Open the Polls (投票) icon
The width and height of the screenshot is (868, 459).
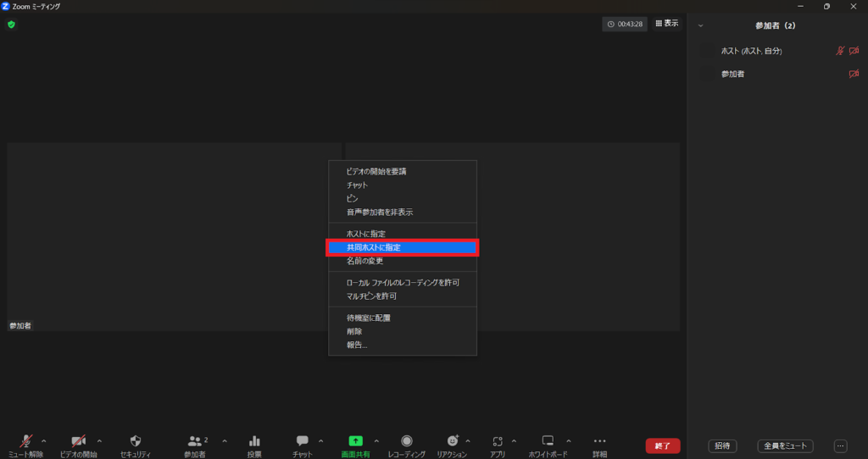coord(254,441)
